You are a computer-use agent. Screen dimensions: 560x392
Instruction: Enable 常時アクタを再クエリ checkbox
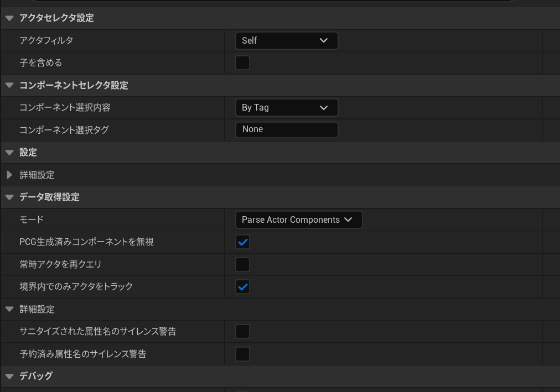[x=242, y=265]
